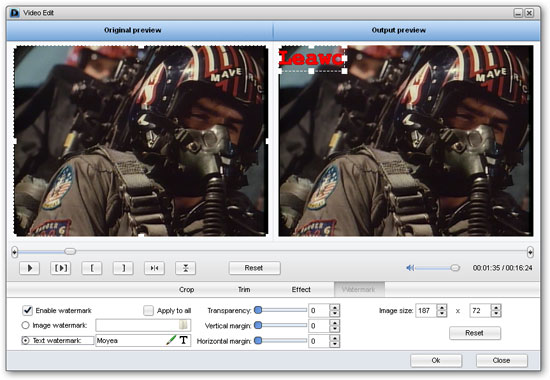Open the font settings T icon

183,340
